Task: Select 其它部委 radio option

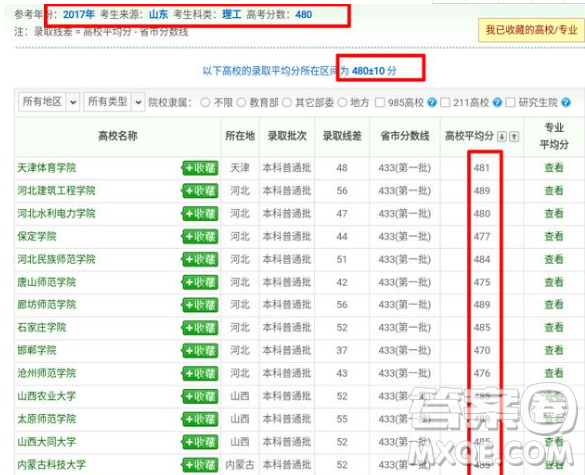Action: [x=287, y=102]
